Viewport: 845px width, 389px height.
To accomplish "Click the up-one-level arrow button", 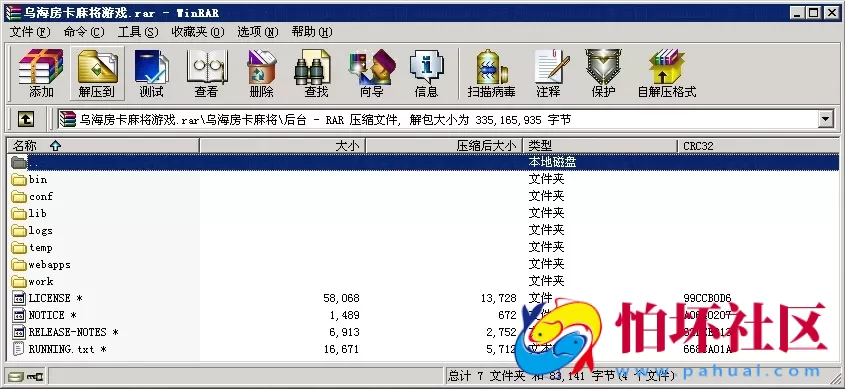I will [25, 119].
